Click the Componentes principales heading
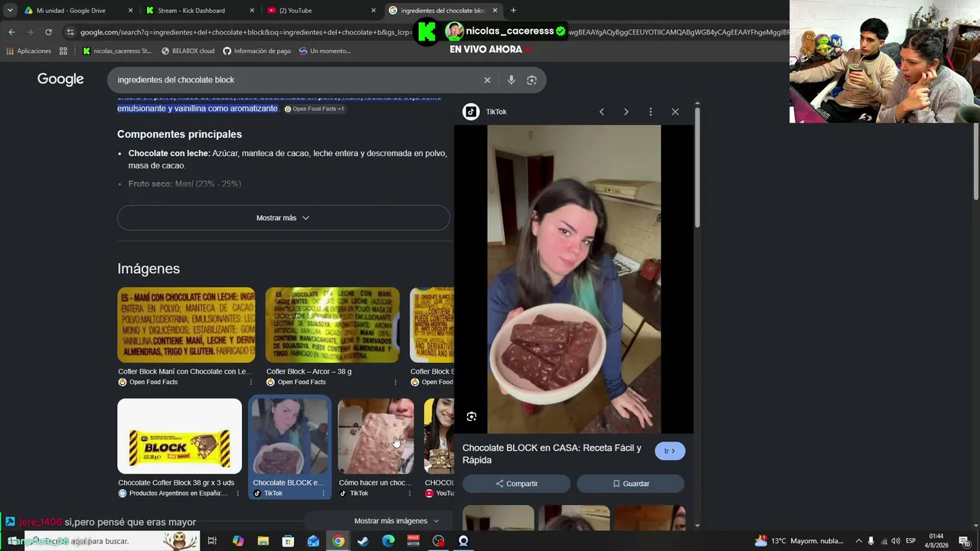This screenshot has width=980, height=551. click(179, 134)
